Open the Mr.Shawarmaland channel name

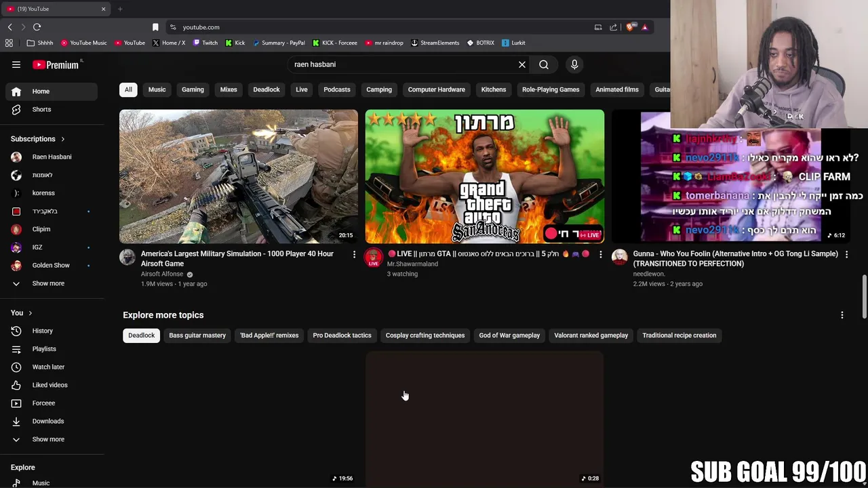click(x=412, y=264)
